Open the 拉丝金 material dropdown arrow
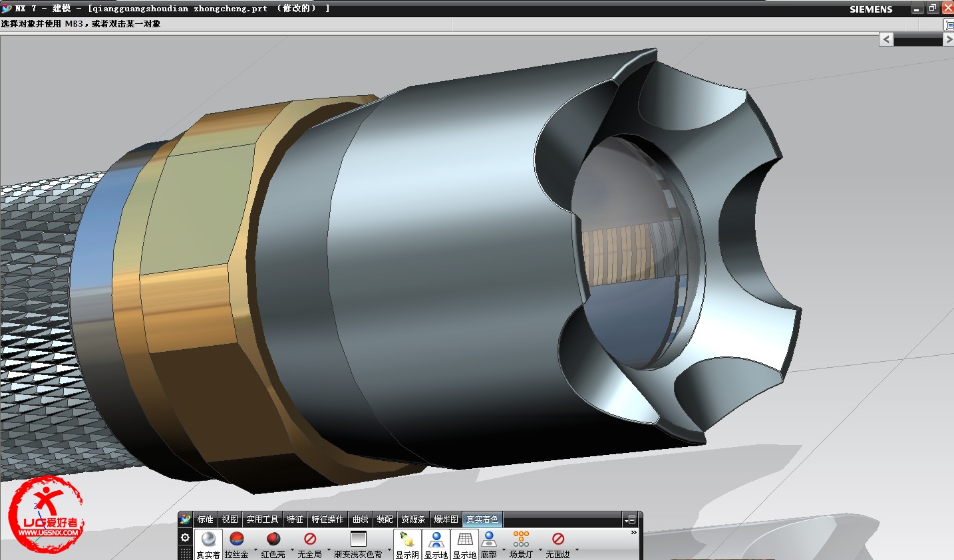Image resolution: width=954 pixels, height=560 pixels. [x=255, y=549]
